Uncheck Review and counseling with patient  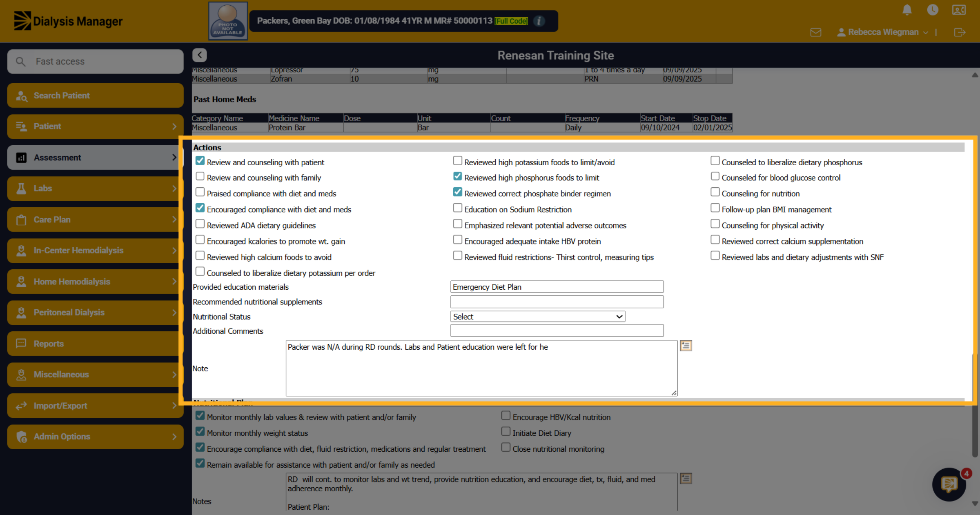coord(200,161)
